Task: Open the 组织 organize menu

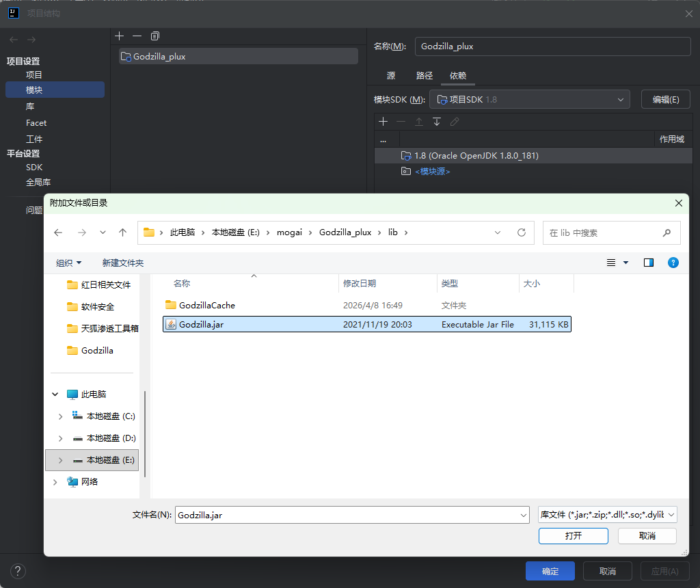Action: 68,263
